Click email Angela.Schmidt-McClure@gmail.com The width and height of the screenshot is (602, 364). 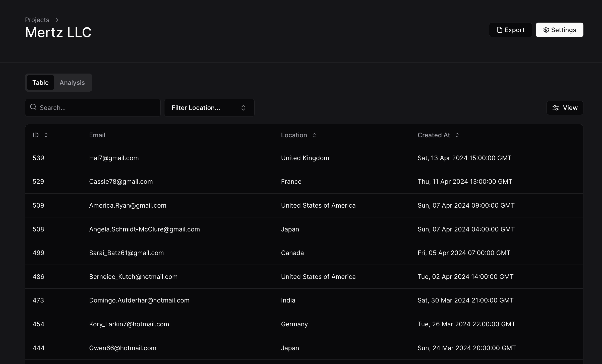coord(145,229)
